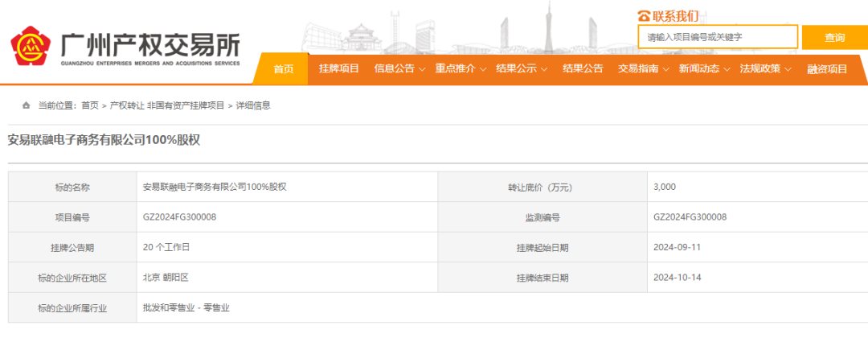This screenshot has width=868, height=338.
Task: Click the 标的企业所在地区 label cell
Action: tap(72, 278)
